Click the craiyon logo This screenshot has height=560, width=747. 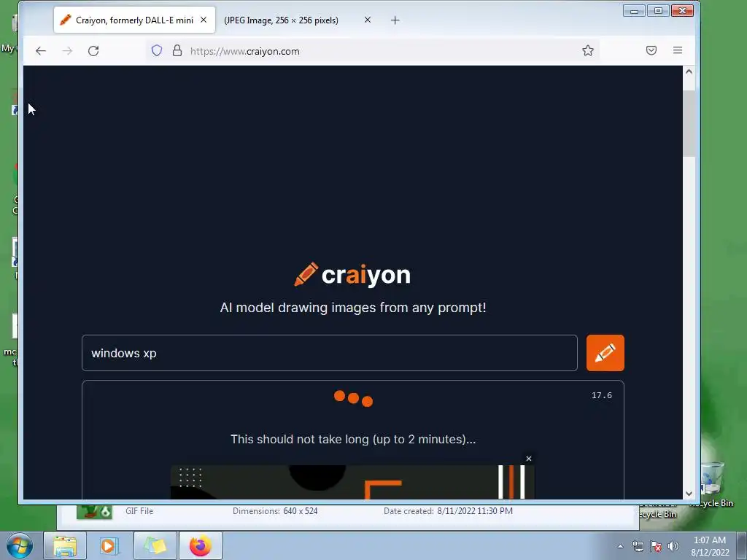point(352,275)
